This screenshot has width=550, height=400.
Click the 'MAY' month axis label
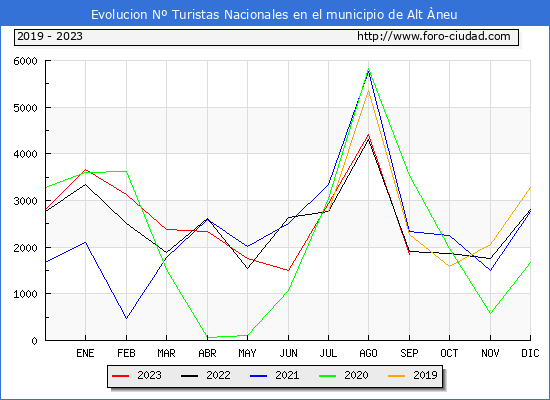pyautogui.click(x=247, y=353)
